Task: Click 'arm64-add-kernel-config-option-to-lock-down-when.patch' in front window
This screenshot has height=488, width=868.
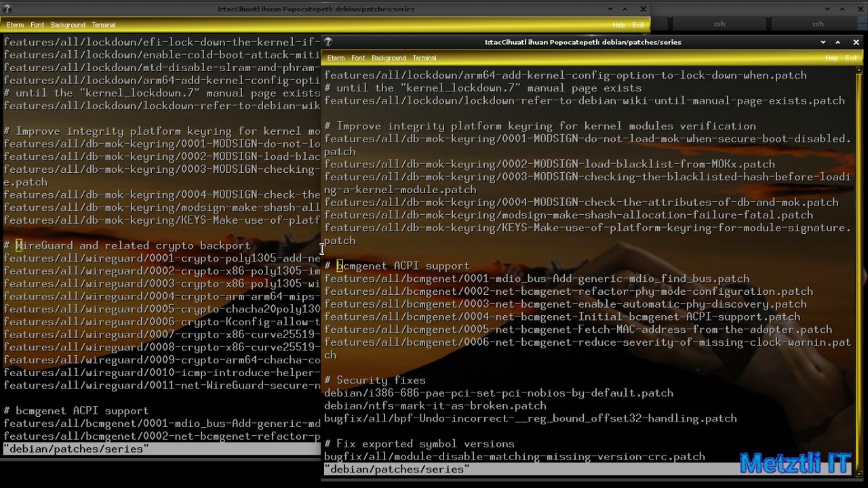Action: coord(566,75)
